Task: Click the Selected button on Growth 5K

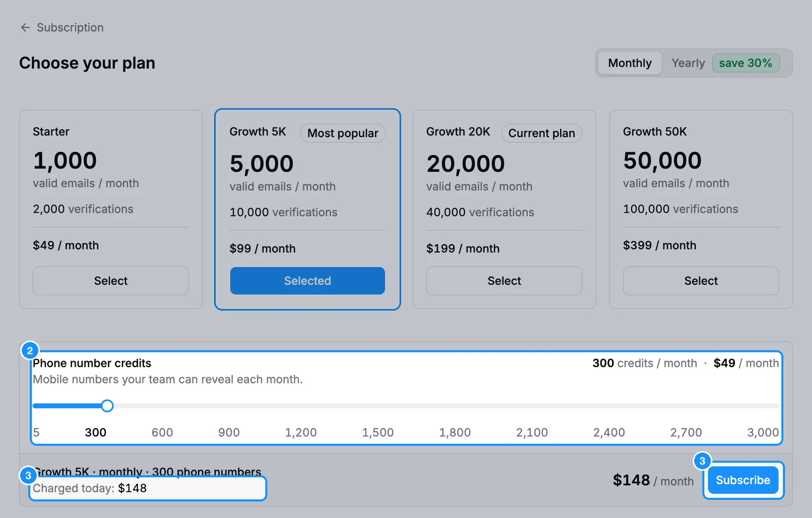Action: click(308, 281)
